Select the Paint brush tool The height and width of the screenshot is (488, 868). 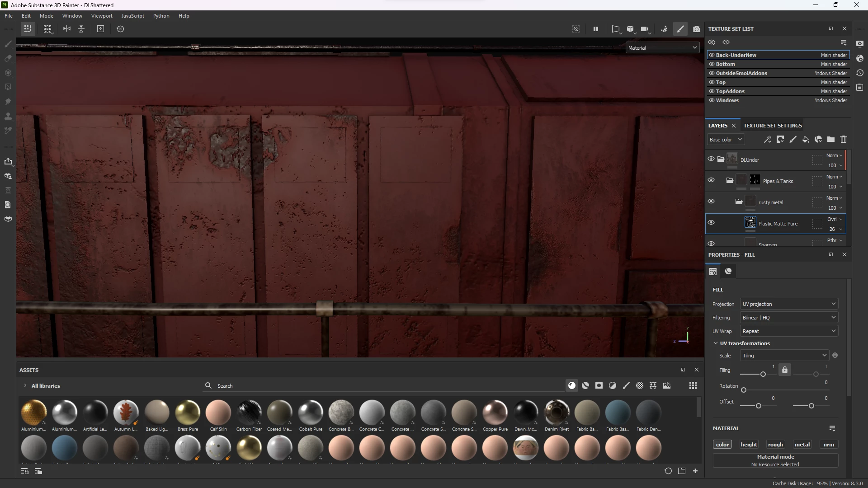pos(8,44)
